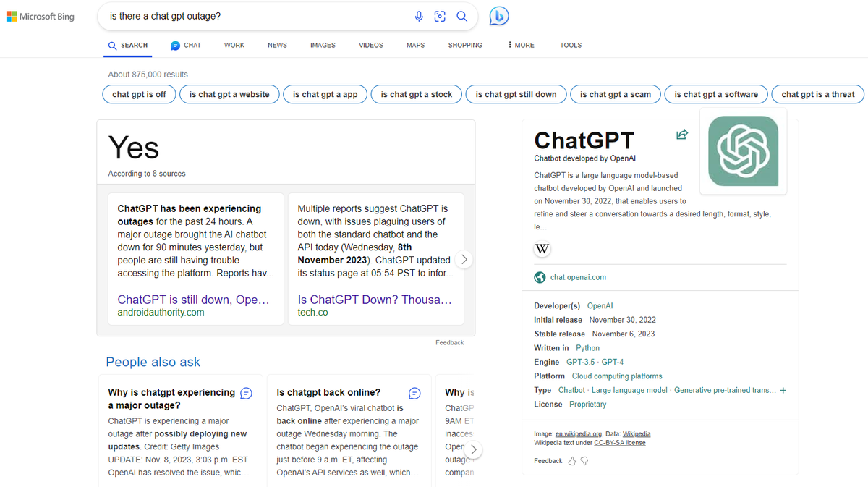The width and height of the screenshot is (868, 487).
Task: Open the MORE menu
Action: (x=519, y=45)
